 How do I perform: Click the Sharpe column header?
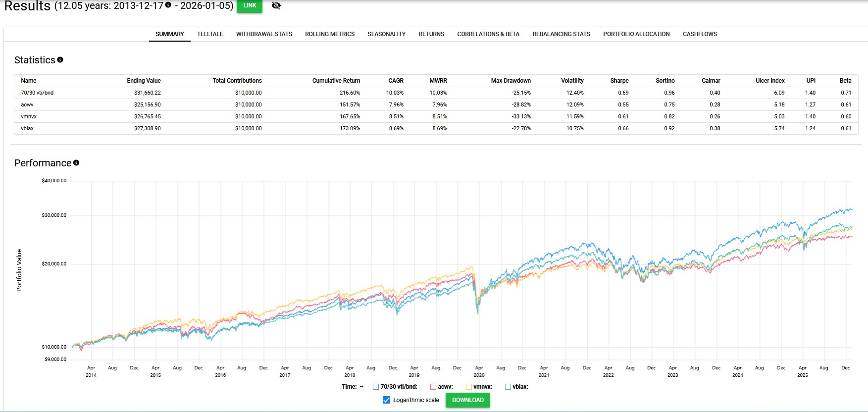tap(619, 81)
